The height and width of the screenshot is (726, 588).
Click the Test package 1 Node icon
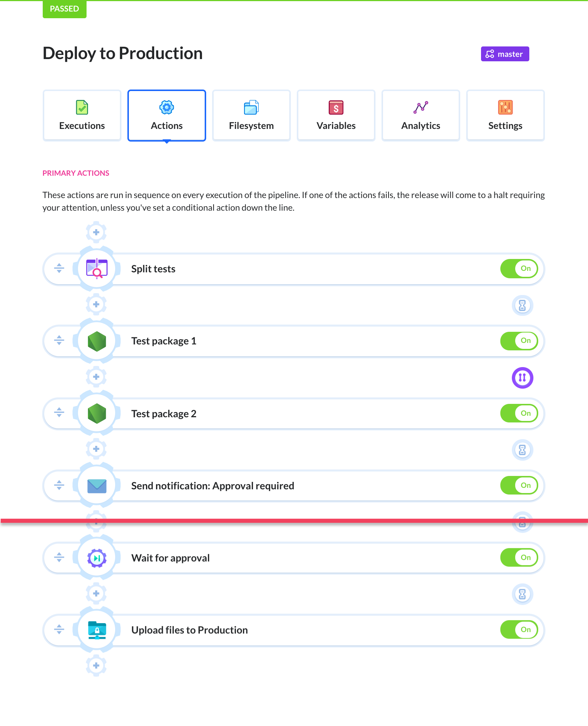97,341
